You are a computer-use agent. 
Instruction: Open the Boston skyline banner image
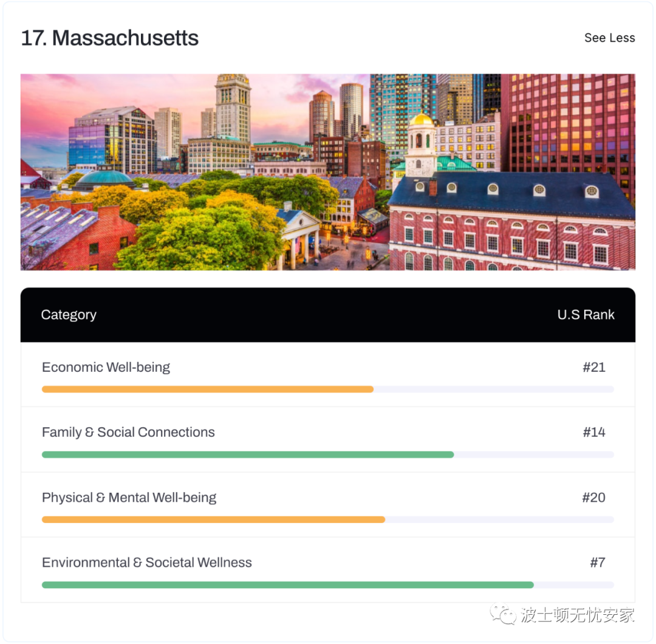tap(327, 172)
